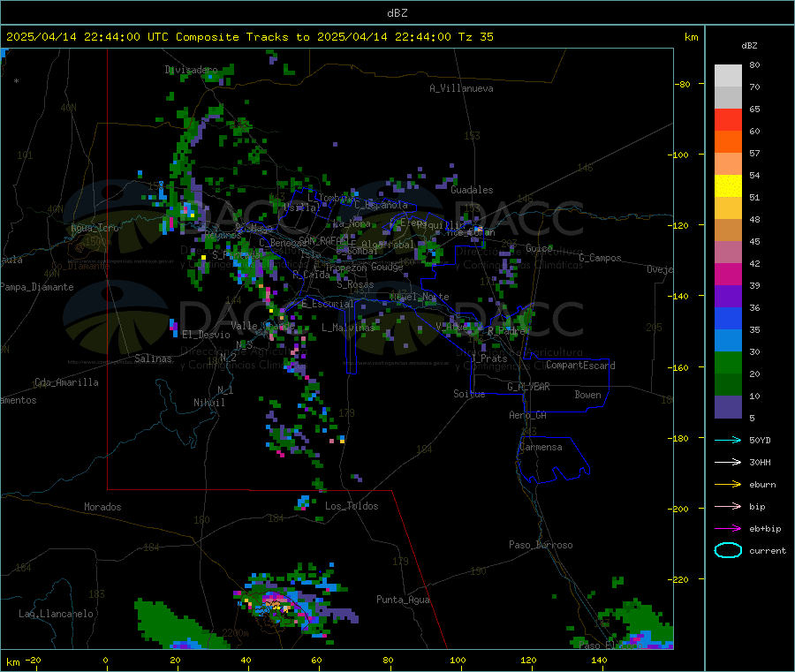Viewport: 795px width, 672px height.
Task: Click the 'Paso_Barroso' map label
Action: click(541, 545)
